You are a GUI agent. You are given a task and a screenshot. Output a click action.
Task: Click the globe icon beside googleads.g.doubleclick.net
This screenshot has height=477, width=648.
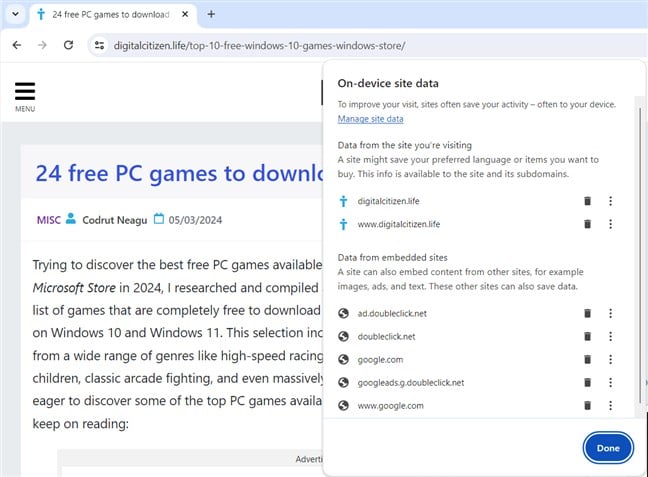tap(343, 382)
